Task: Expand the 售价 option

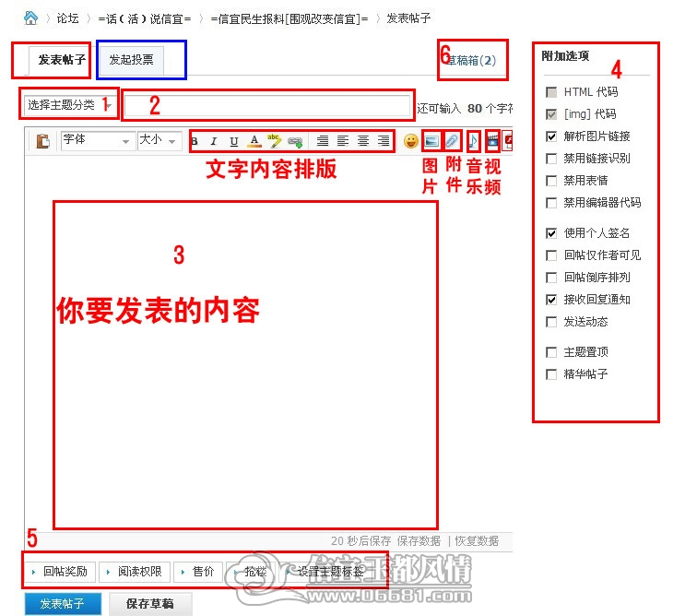Action: 198,572
